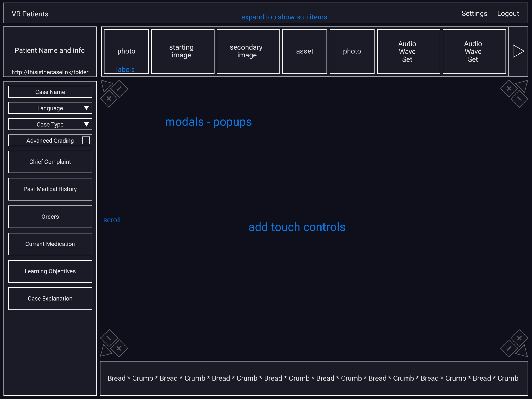Viewport: 532px width, 399px height.
Task: Select the asset tile
Action: point(305,51)
